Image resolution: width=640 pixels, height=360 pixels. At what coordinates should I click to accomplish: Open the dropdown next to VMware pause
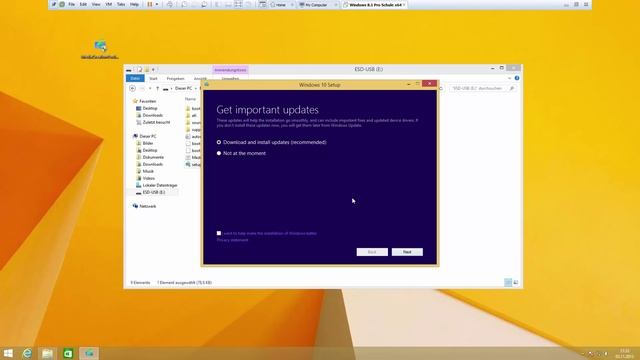pyautogui.click(x=157, y=4)
